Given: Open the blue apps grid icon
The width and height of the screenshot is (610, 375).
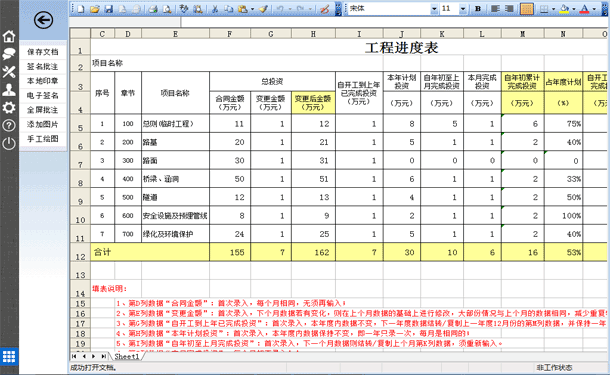Looking at the screenshot, I should pyautogui.click(x=9, y=356).
